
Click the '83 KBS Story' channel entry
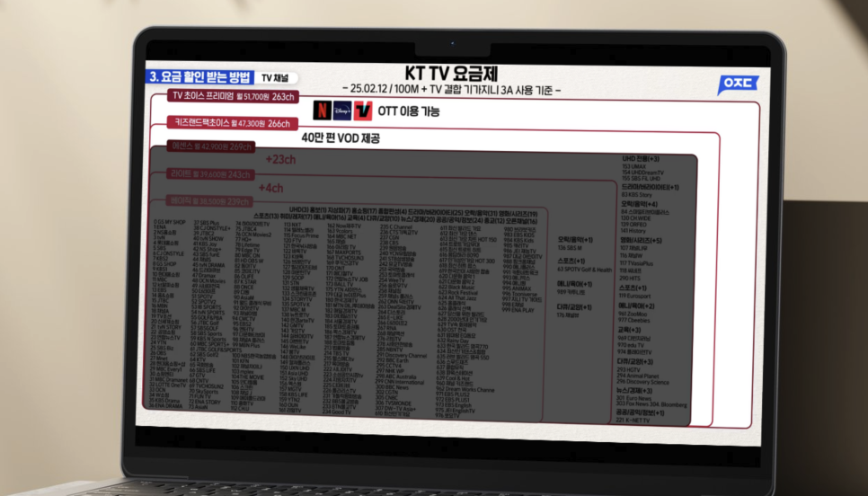coord(636,195)
